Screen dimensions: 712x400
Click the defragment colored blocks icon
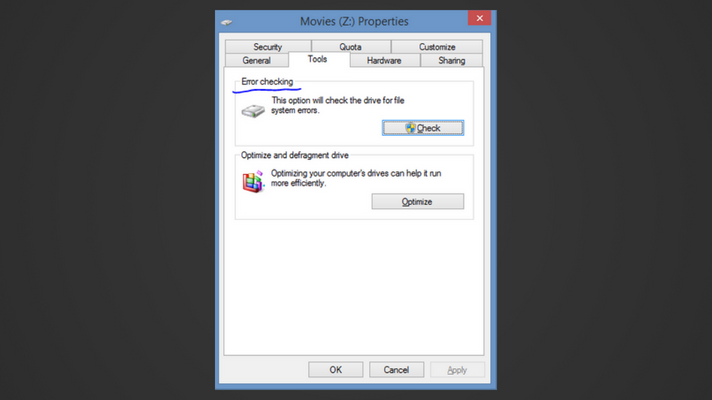pos(253,182)
